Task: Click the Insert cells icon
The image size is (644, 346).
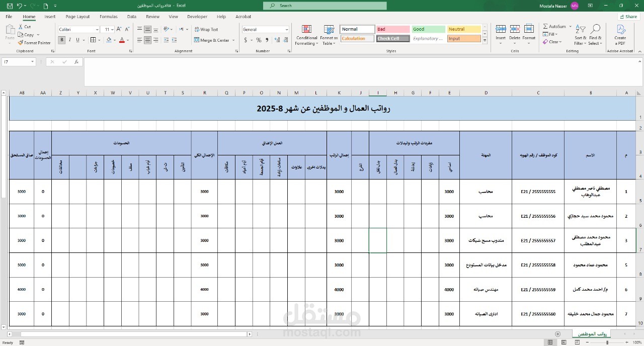Action: click(501, 29)
